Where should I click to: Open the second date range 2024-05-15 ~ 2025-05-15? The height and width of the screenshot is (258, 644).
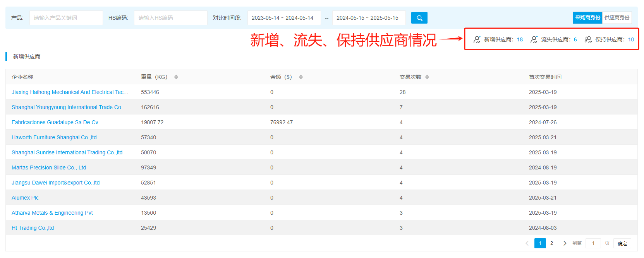click(x=369, y=18)
